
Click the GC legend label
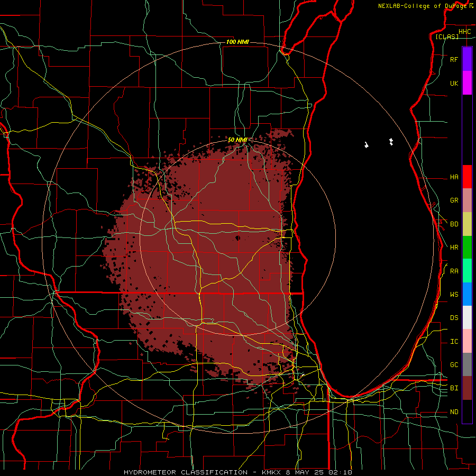coord(454,364)
